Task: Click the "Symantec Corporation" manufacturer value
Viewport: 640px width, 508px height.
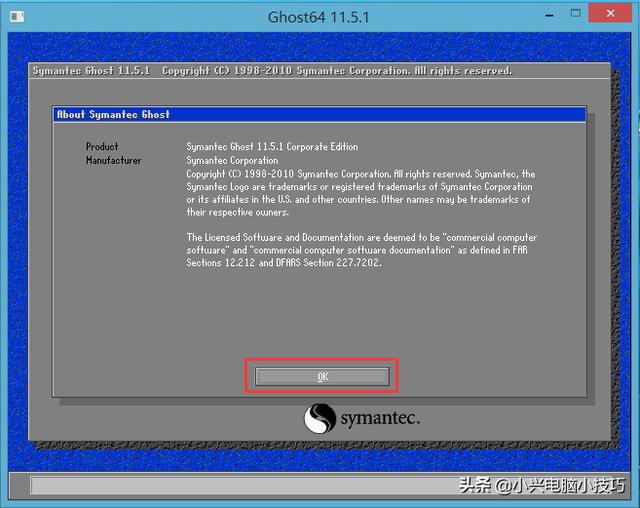Action: point(232,160)
